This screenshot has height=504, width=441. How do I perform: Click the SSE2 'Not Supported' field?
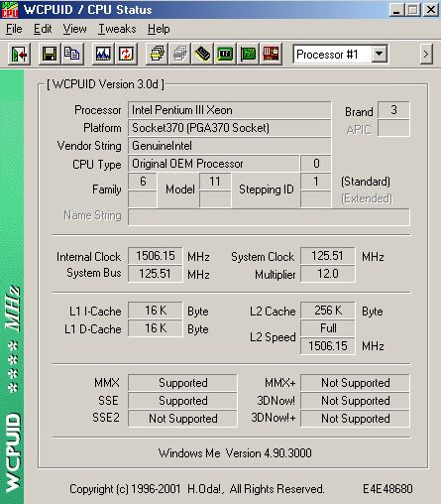[182, 419]
